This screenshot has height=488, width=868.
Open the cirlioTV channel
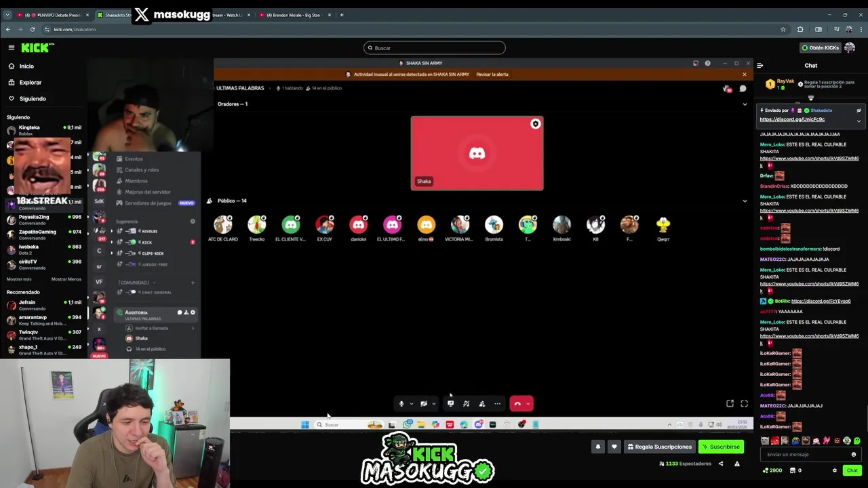44,264
